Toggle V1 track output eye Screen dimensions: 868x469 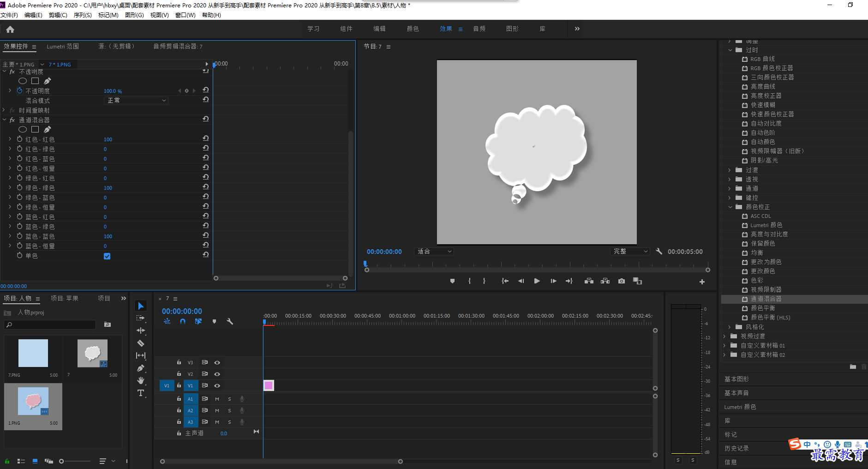pos(217,385)
